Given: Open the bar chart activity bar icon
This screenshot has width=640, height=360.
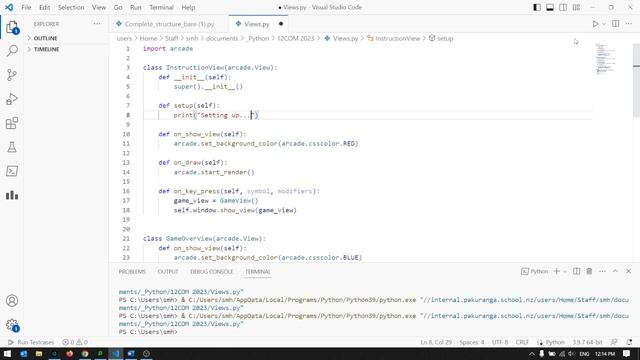Looking at the screenshot, I should click(x=12, y=195).
